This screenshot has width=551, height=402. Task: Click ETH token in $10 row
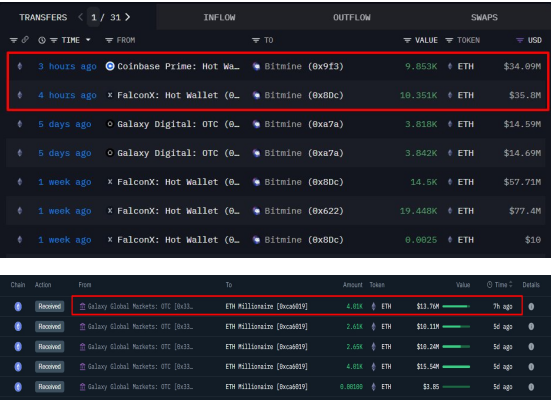point(466,240)
